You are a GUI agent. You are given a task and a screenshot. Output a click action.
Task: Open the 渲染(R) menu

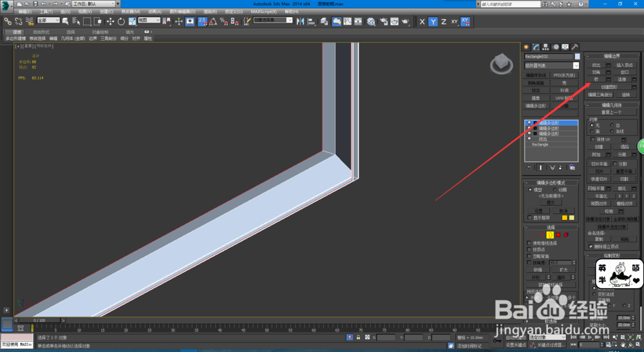tap(211, 12)
